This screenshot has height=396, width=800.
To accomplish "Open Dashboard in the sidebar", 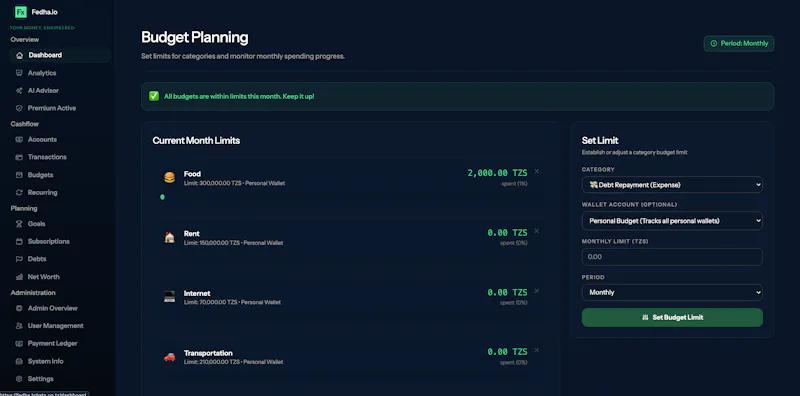I will pos(60,55).
